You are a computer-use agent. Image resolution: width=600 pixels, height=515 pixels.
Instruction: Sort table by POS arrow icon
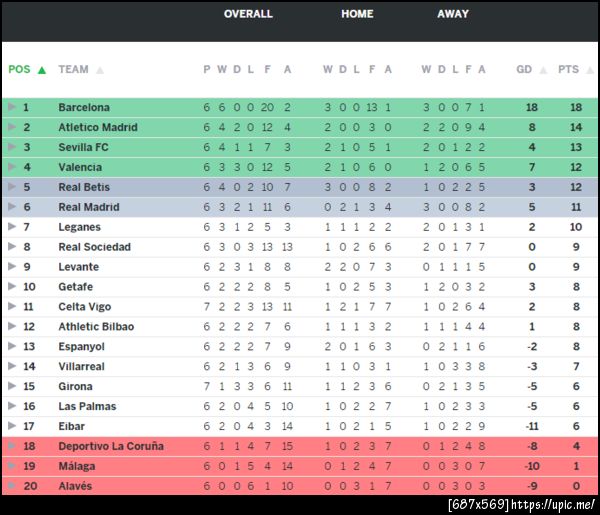click(x=41, y=70)
